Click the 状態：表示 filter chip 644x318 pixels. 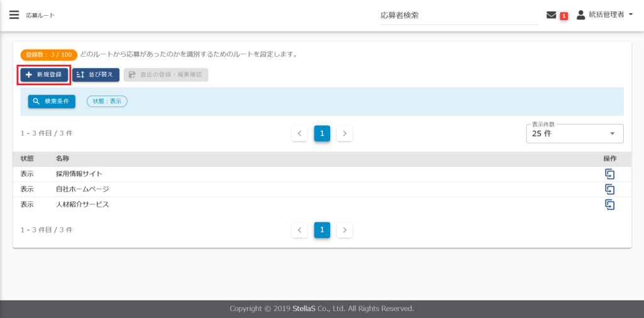107,101
